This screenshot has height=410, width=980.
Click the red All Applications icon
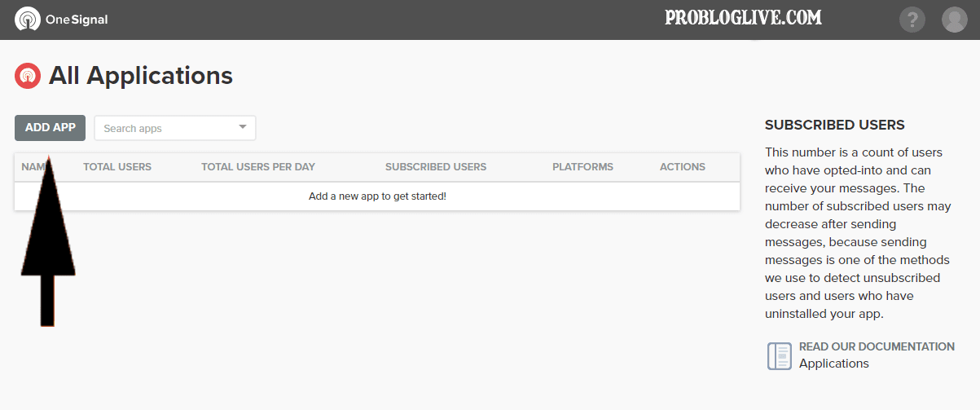pyautogui.click(x=28, y=76)
